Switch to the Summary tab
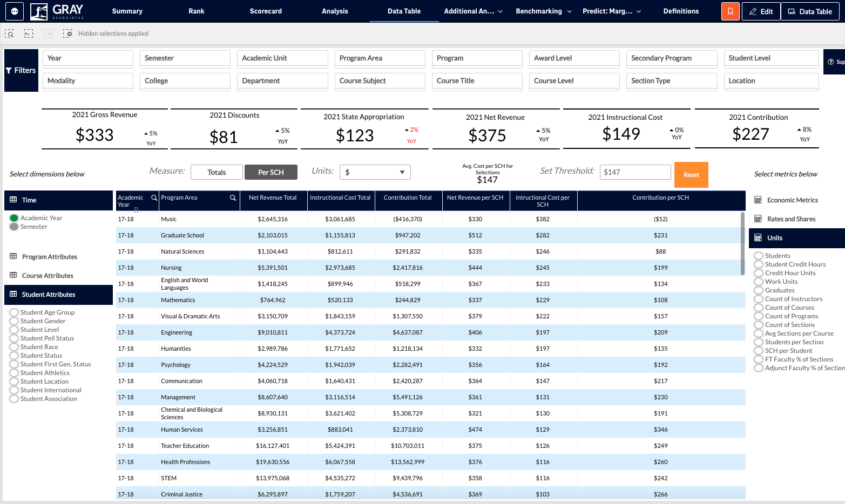845x504 pixels. (x=127, y=11)
